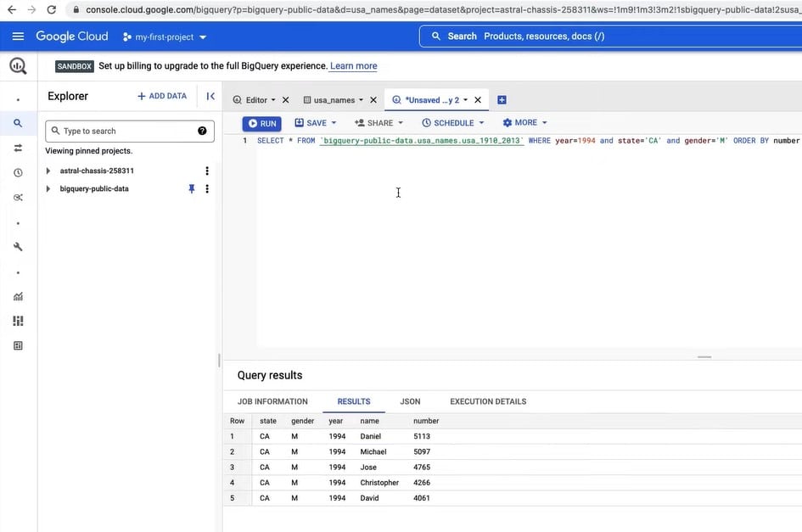Run the query
Viewport: 802px width, 532px height.
pyautogui.click(x=262, y=123)
